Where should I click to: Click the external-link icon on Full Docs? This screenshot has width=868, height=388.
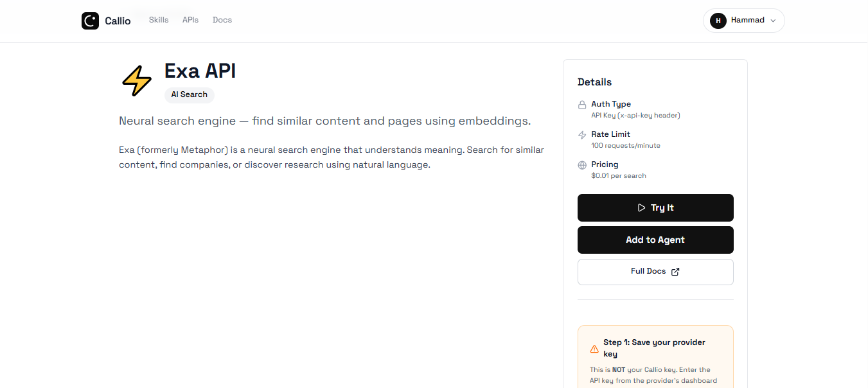675,271
